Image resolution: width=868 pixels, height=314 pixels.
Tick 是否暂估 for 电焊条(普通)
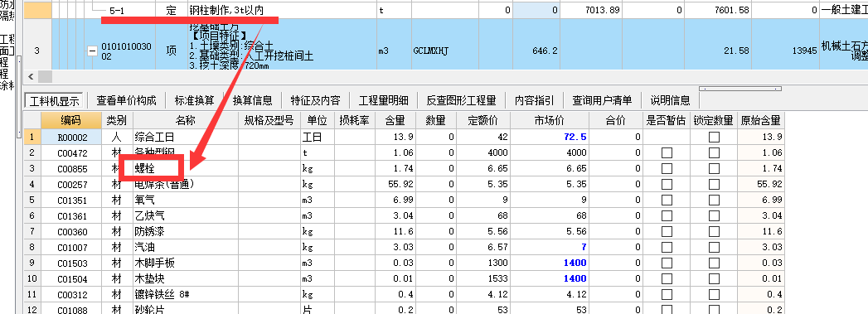667,184
